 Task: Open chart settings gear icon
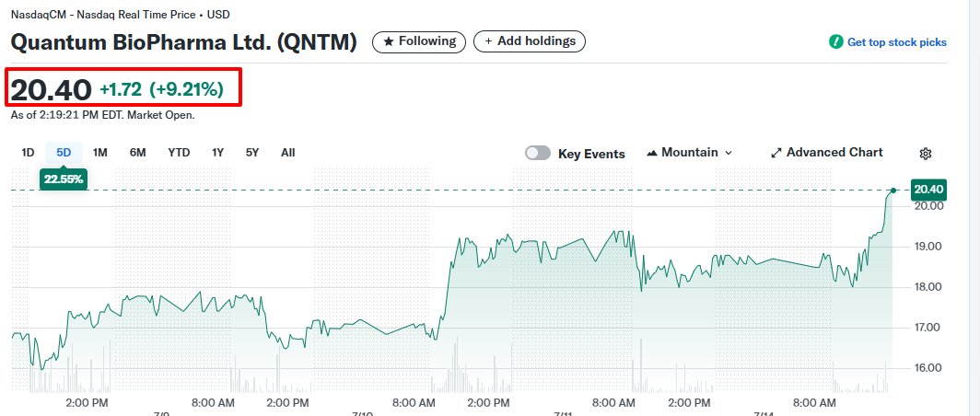tap(926, 154)
